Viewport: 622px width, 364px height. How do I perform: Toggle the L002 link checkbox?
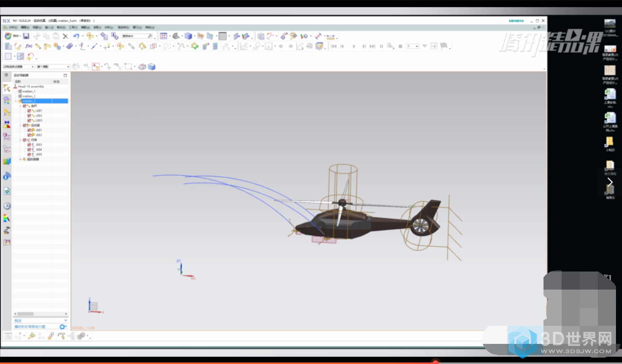coord(29,115)
